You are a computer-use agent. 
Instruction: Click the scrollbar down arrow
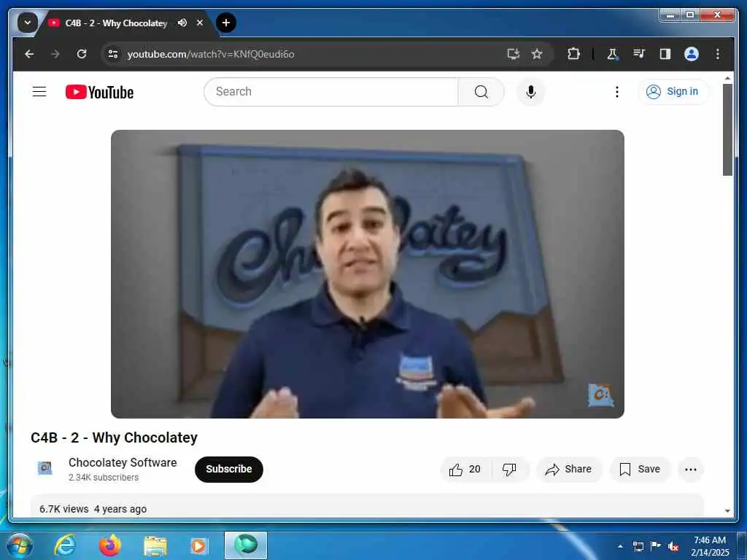727,511
